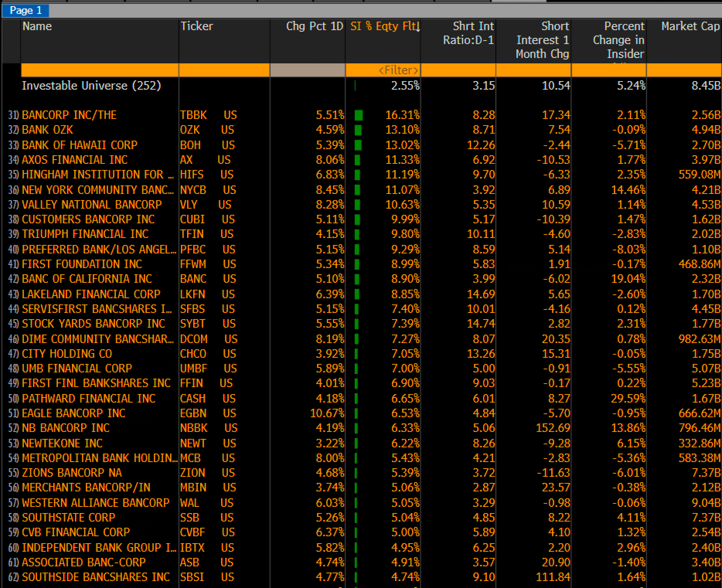The height and width of the screenshot is (588, 722).
Task: Sort by Short Interest 1 Month Chg header
Action: [542, 40]
